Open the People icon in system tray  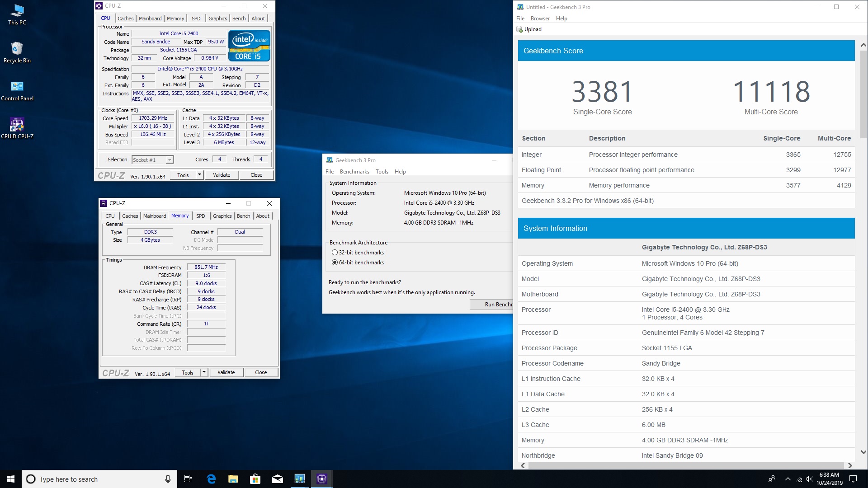pyautogui.click(x=772, y=479)
